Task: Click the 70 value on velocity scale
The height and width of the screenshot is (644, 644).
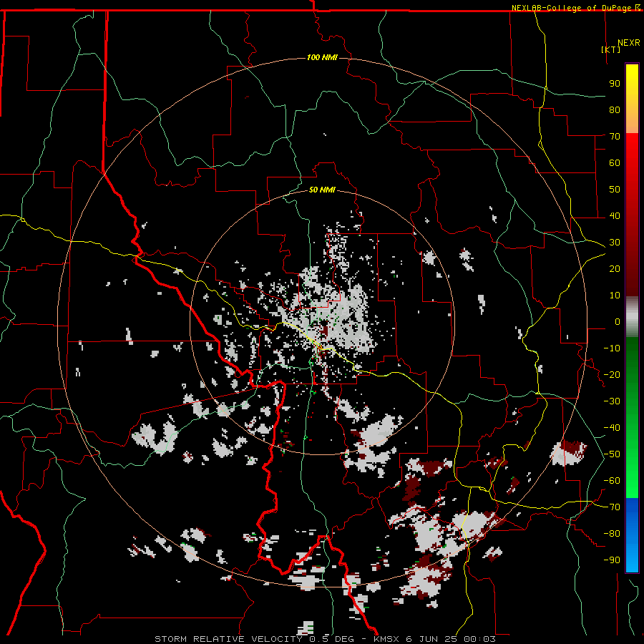Action: (615, 137)
